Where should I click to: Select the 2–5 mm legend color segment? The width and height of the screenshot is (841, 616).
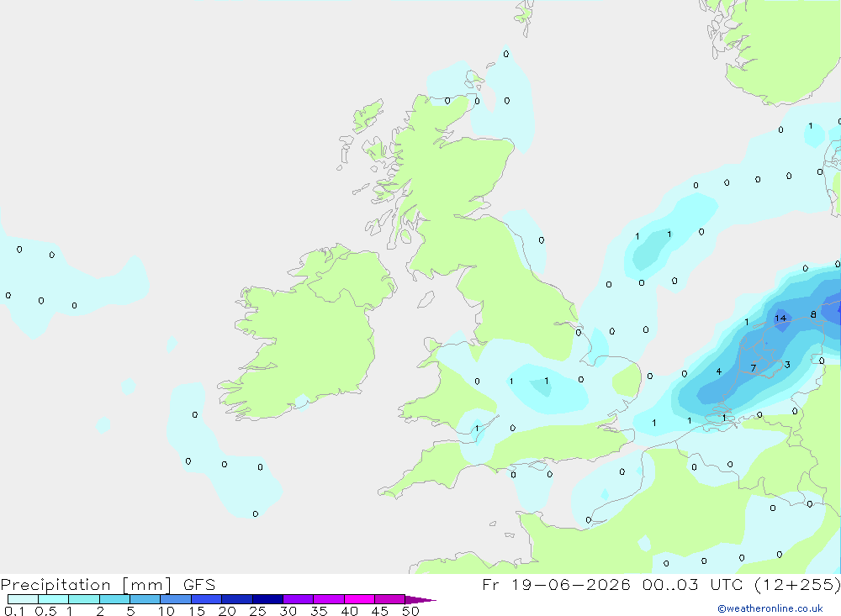[x=114, y=599]
